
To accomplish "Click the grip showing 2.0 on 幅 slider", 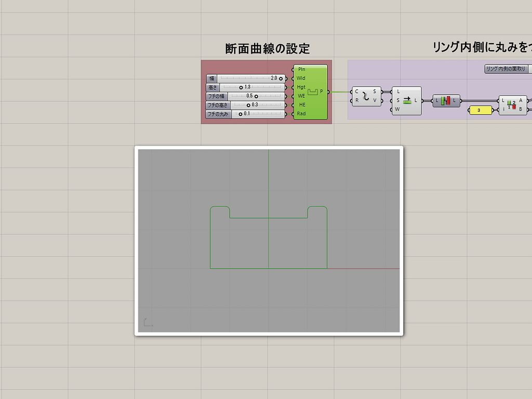I will tap(281, 78).
